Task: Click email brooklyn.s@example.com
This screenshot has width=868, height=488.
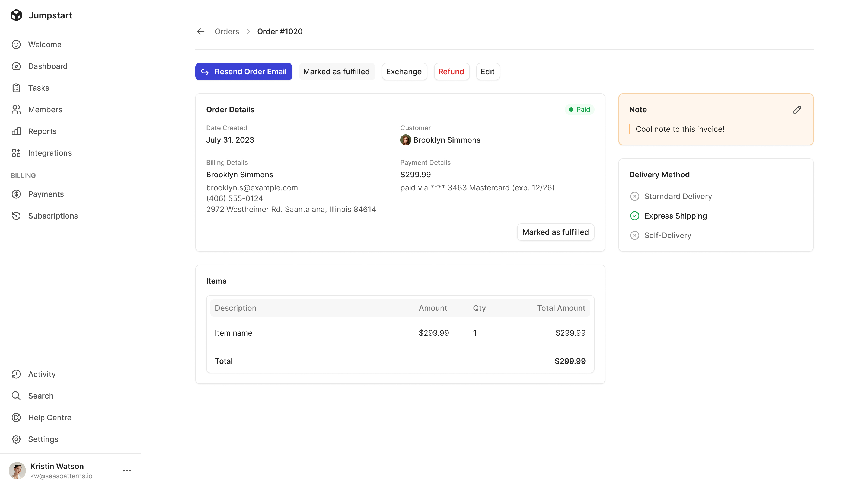Action: coord(252,188)
